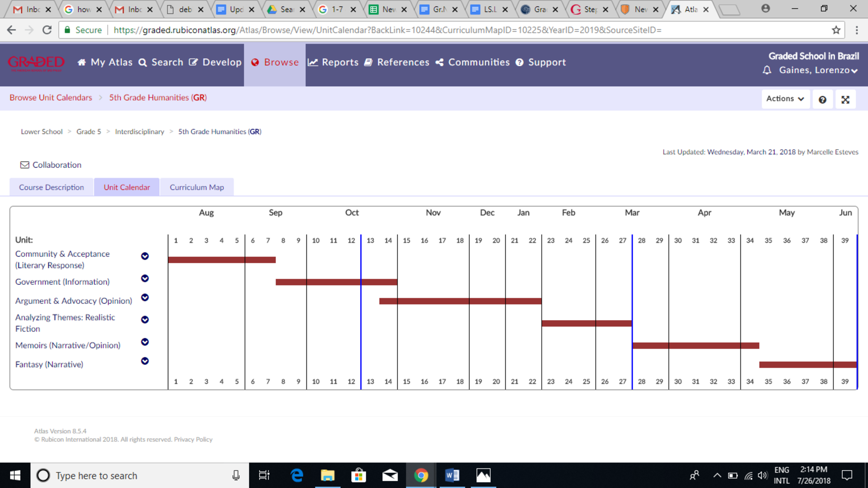Screen dimensions: 868x488
Task: Open the Actions dropdown
Action: pos(785,99)
